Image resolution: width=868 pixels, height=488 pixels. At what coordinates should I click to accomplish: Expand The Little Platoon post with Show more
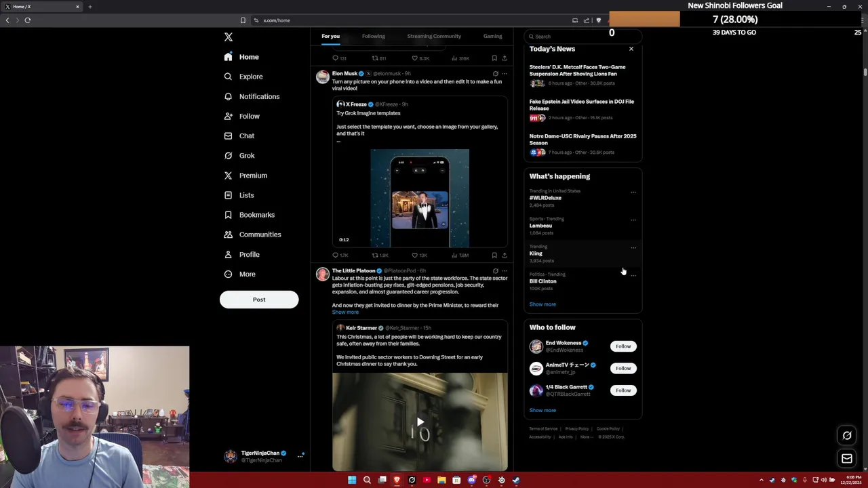(345, 312)
